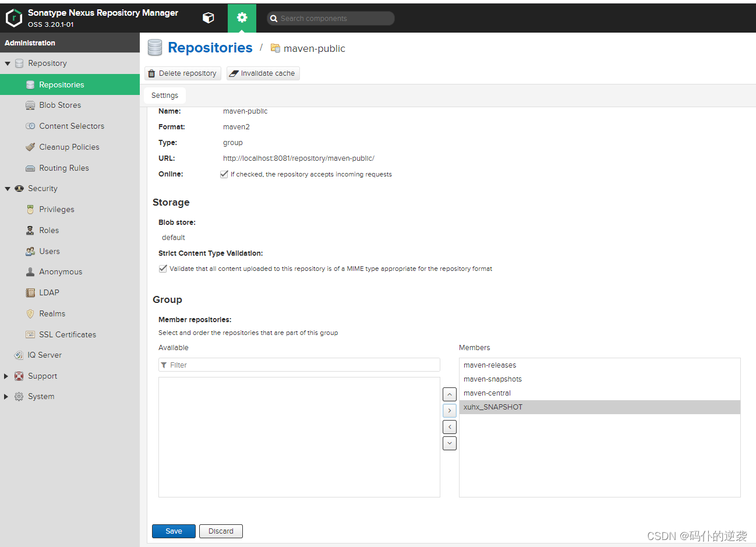
Task: Open Realms in the sidebar
Action: [70, 314]
